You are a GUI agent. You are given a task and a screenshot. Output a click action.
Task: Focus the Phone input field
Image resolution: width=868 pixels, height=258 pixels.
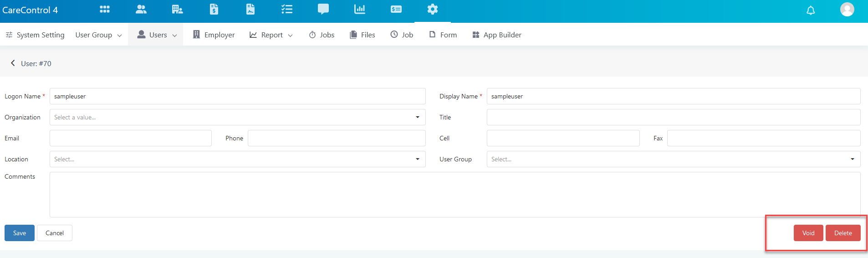point(337,138)
